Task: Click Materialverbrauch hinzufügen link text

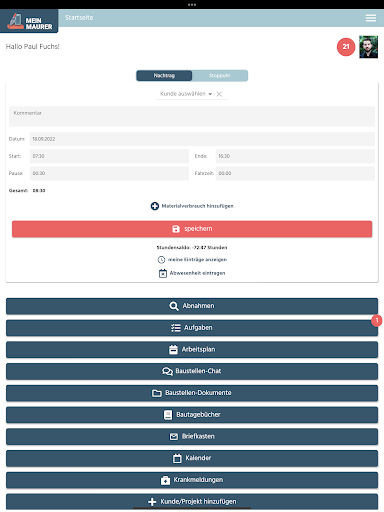Action: (197, 206)
